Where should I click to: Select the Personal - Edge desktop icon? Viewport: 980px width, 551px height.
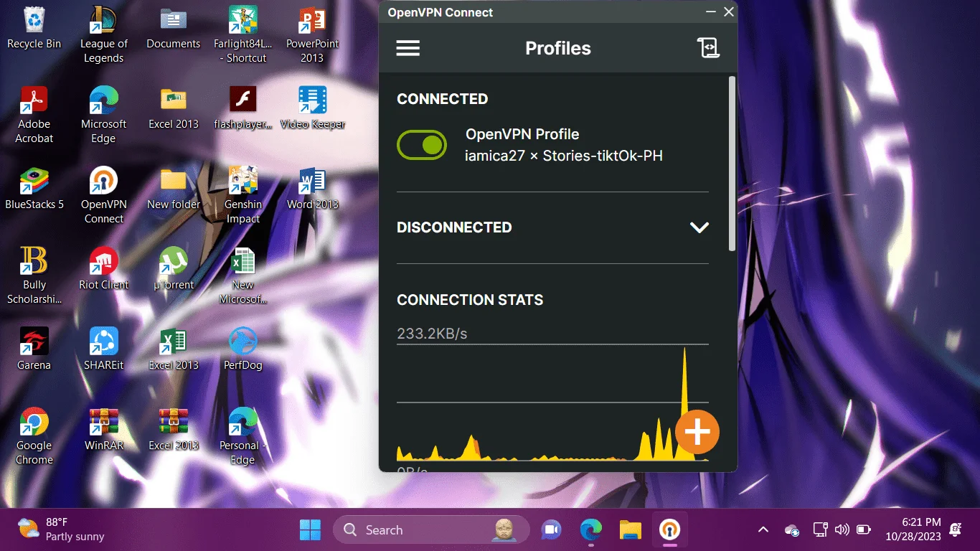tap(242, 436)
